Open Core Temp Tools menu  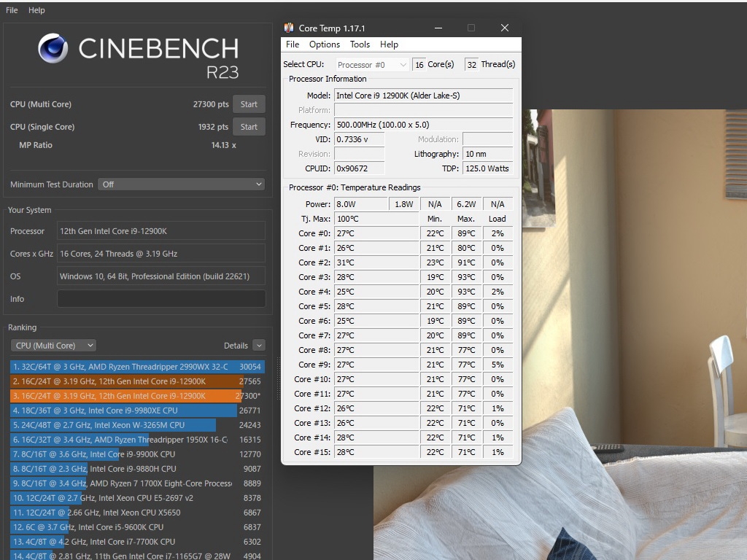[x=360, y=44]
